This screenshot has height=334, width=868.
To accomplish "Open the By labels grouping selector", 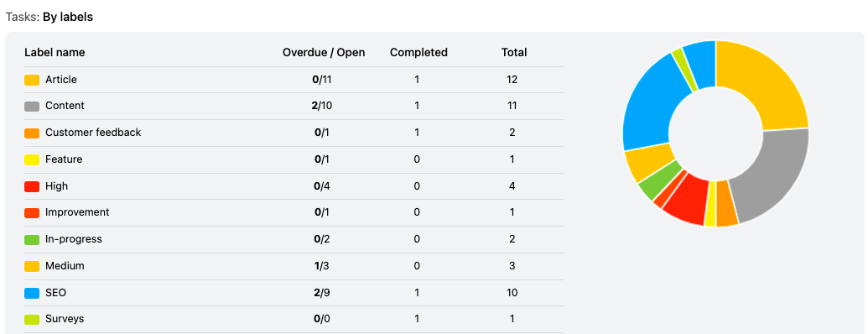I will coord(68,17).
